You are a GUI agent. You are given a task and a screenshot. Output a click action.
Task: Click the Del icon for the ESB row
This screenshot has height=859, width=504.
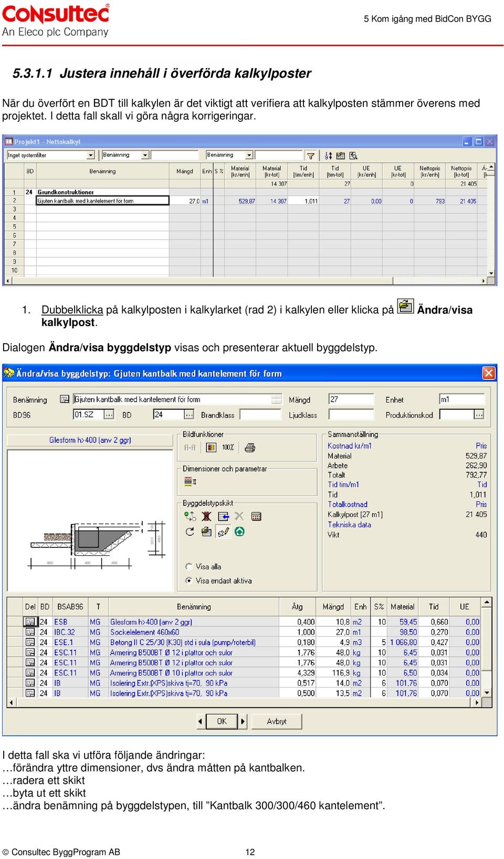pos(30,622)
